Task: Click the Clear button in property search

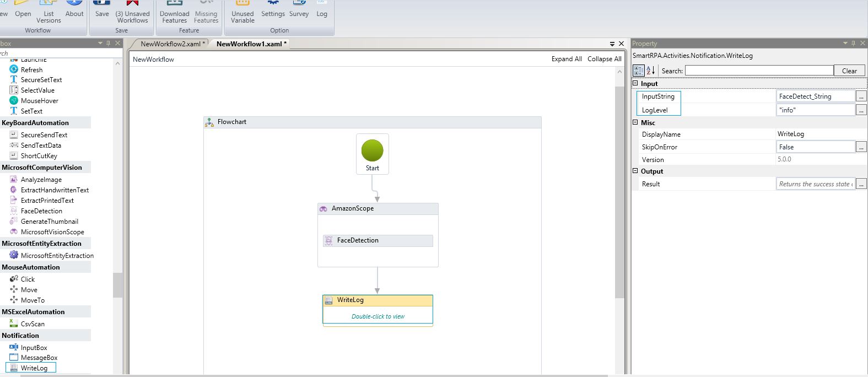Action: point(849,71)
